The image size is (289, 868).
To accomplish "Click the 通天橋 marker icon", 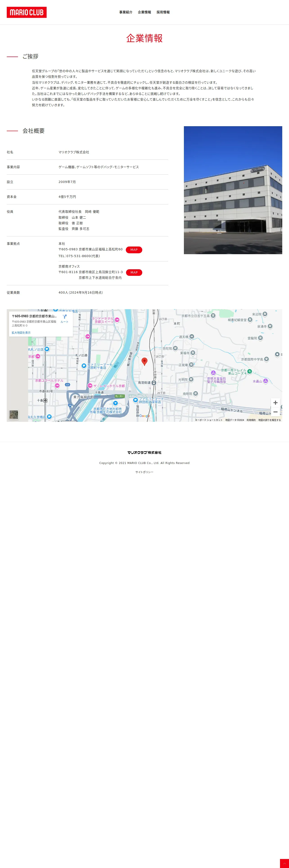I will point(192,337).
